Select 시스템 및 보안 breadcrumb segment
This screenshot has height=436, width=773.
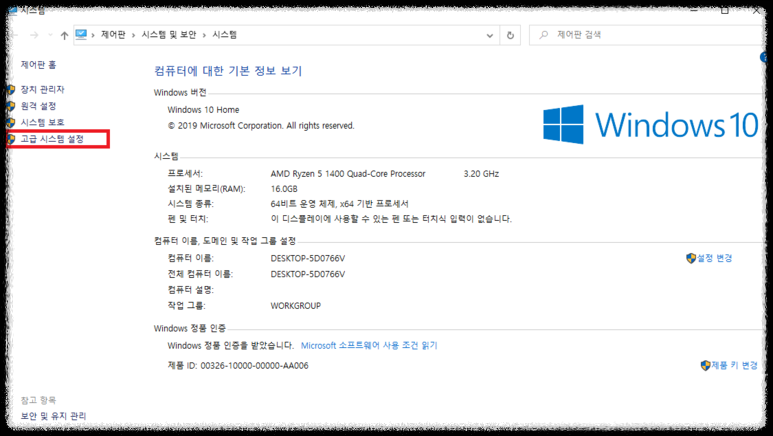point(169,35)
